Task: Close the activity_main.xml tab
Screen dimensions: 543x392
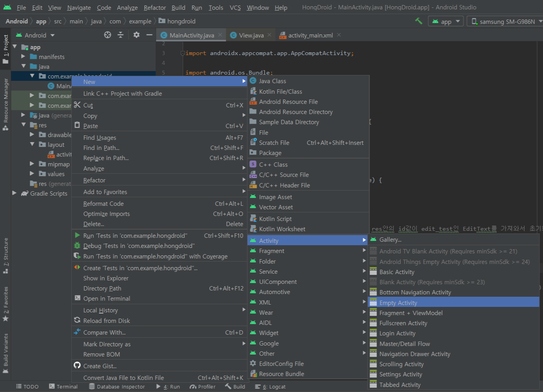Action: tap(339, 35)
